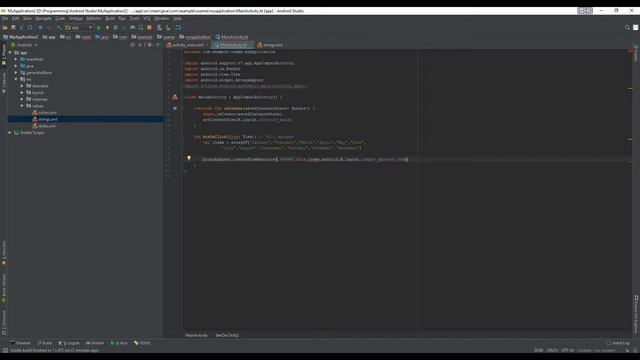
Task: Expand the manifests folder
Action: click(x=16, y=59)
